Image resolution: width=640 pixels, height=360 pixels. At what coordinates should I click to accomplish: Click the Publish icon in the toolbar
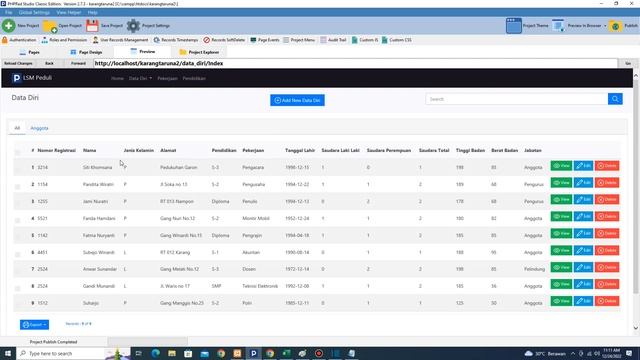615,26
